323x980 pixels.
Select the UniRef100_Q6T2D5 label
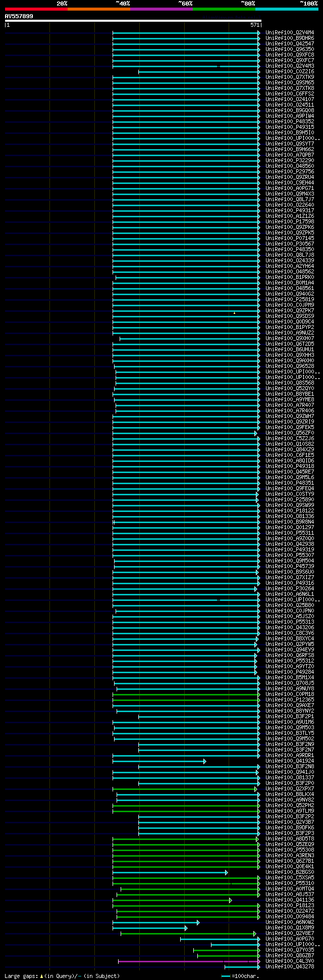tap(290, 344)
